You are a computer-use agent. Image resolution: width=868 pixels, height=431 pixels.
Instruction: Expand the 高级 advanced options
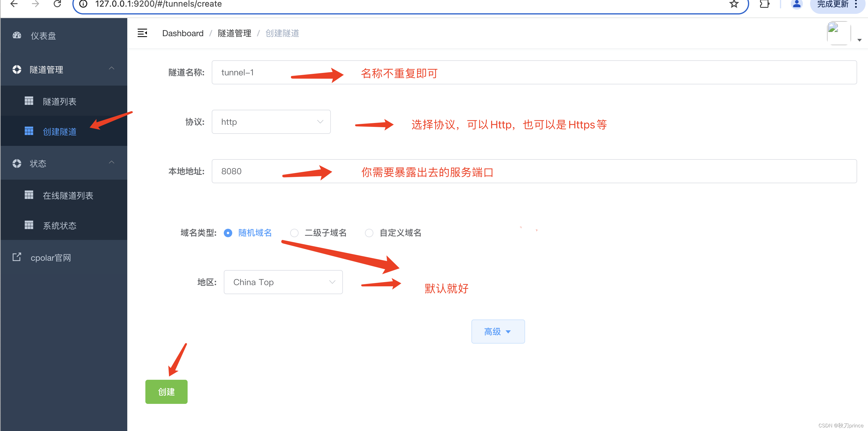(498, 331)
